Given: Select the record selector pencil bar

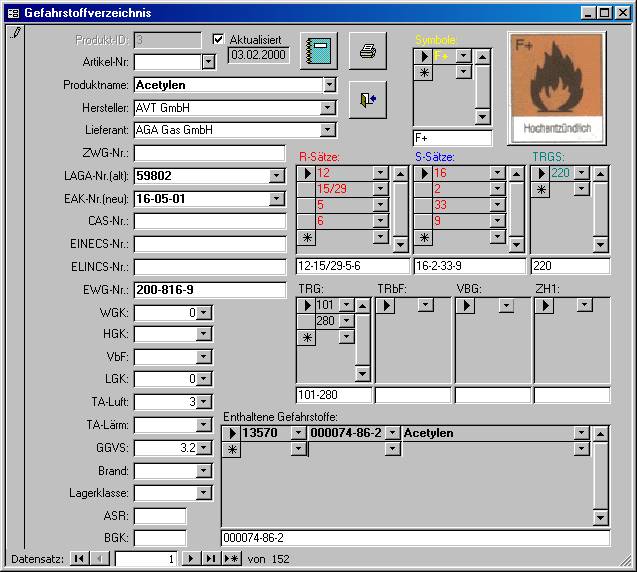Looking at the screenshot, I should pyautogui.click(x=15, y=286).
